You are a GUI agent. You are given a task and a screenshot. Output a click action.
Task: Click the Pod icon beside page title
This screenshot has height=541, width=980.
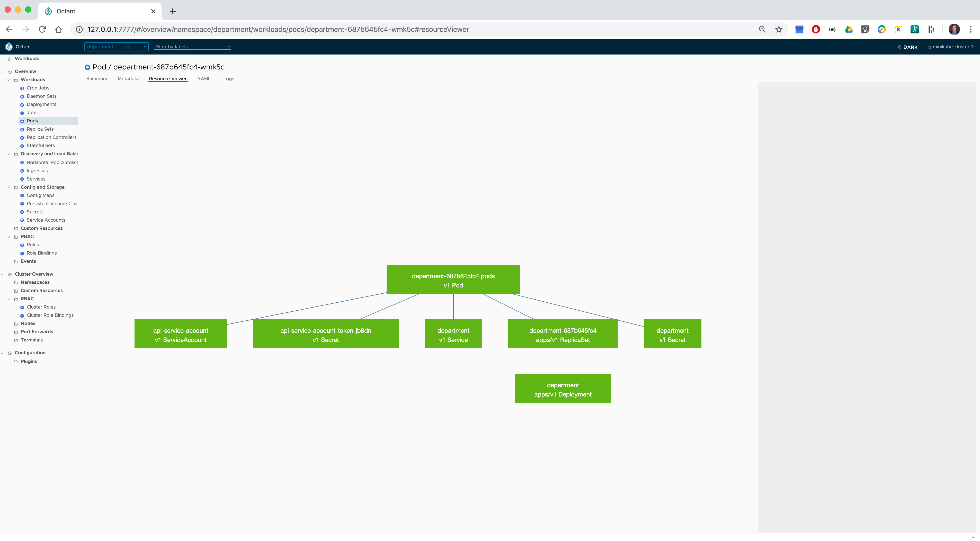coord(87,67)
